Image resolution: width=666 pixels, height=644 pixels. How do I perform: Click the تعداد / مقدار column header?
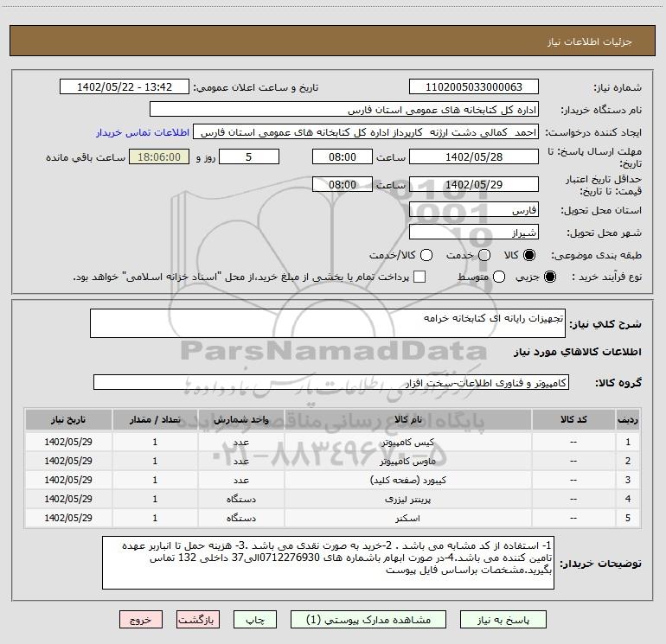pos(155,419)
